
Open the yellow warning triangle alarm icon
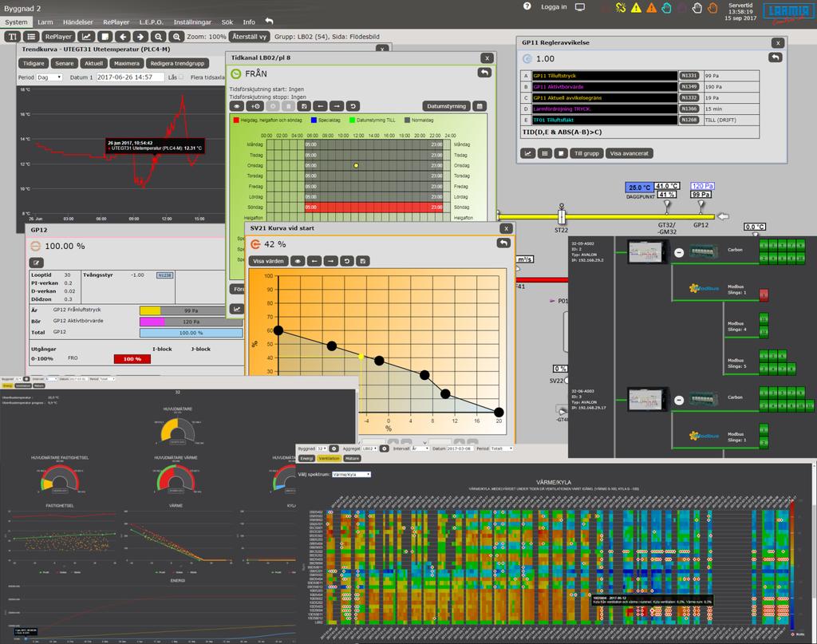636,8
